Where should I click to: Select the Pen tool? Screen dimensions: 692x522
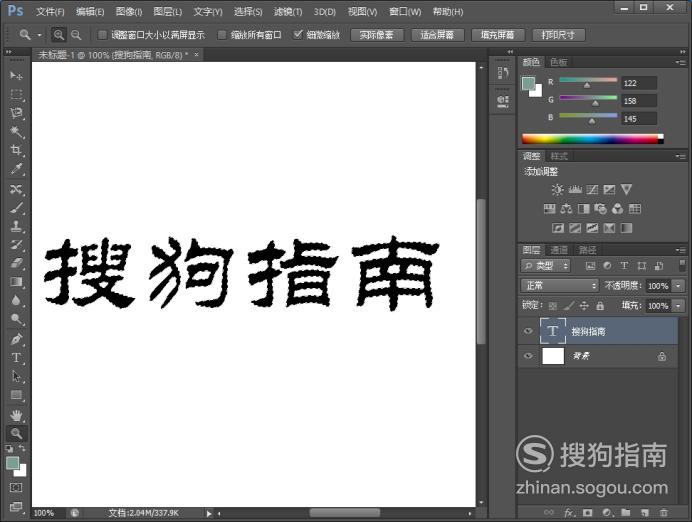[16, 339]
